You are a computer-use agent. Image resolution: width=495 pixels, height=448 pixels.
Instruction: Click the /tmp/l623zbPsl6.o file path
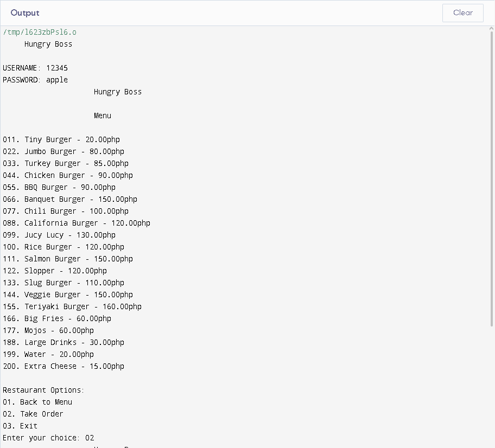click(40, 32)
